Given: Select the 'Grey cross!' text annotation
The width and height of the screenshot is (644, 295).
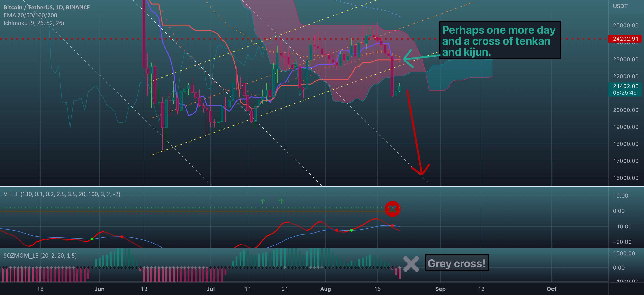Looking at the screenshot, I should (x=456, y=263).
